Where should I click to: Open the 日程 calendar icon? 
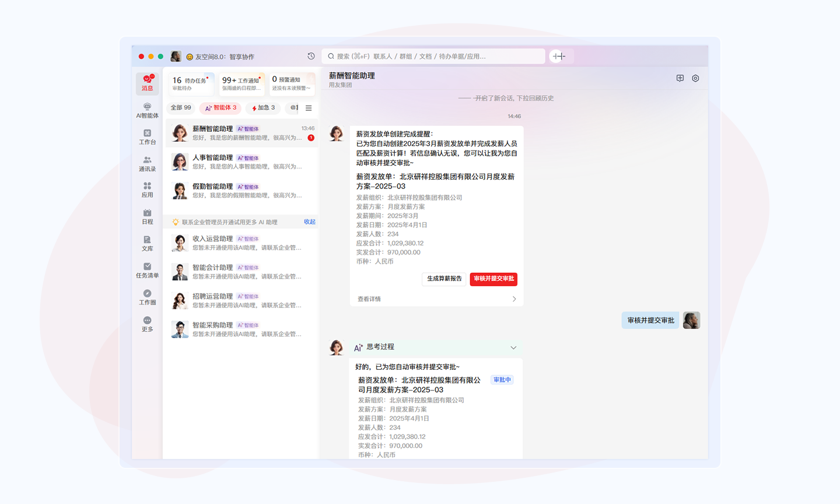(x=147, y=217)
